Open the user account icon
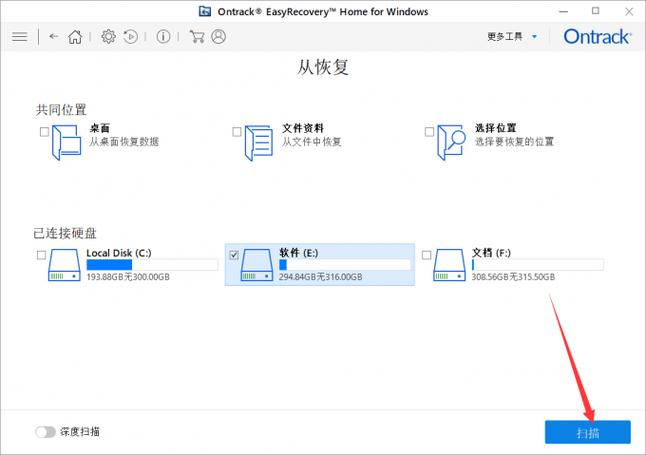646x455 pixels. (218, 37)
